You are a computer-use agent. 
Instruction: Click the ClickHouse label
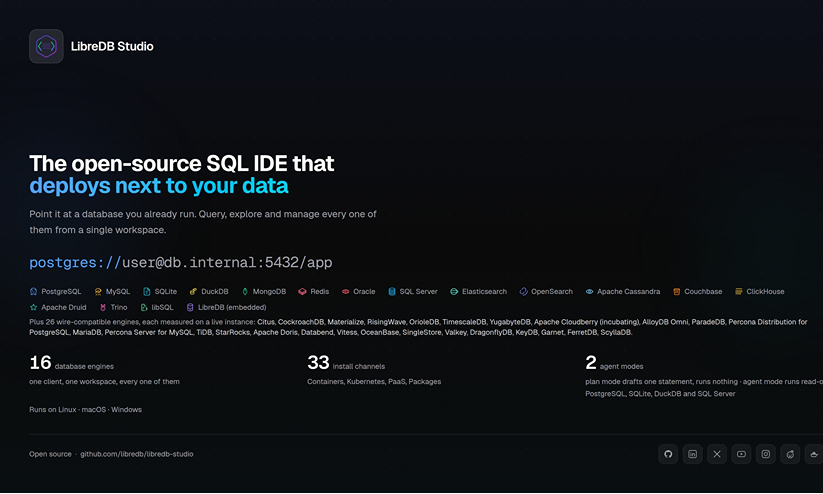(x=765, y=291)
